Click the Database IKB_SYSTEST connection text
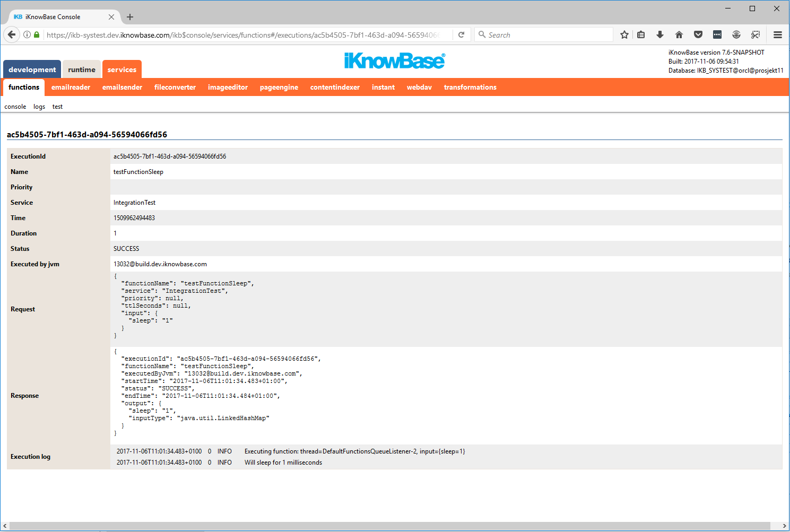 click(x=726, y=71)
